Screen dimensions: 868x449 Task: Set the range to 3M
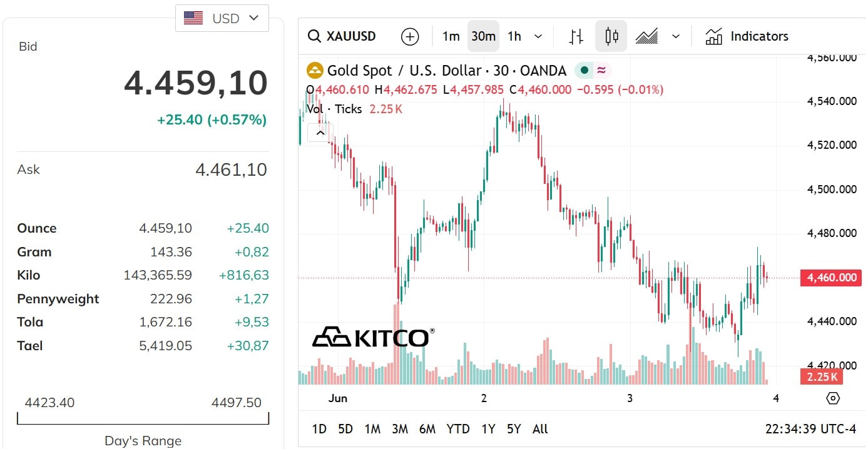tap(400, 429)
